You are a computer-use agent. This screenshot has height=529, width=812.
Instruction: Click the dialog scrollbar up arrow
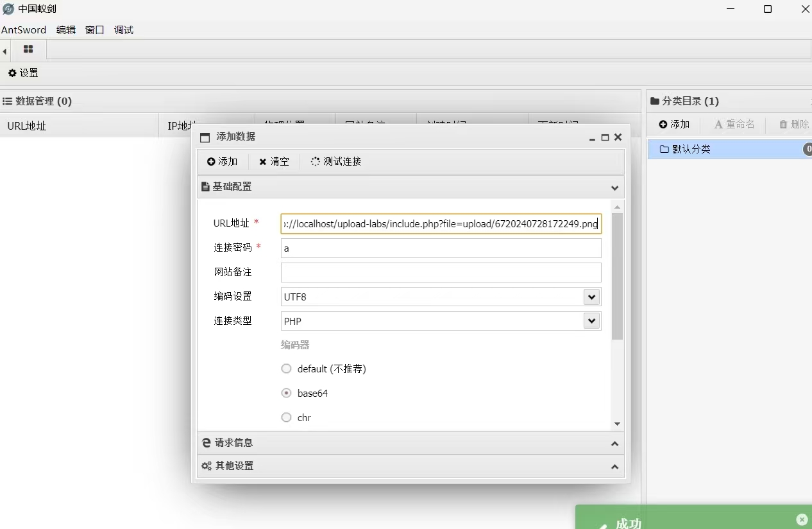click(x=617, y=207)
